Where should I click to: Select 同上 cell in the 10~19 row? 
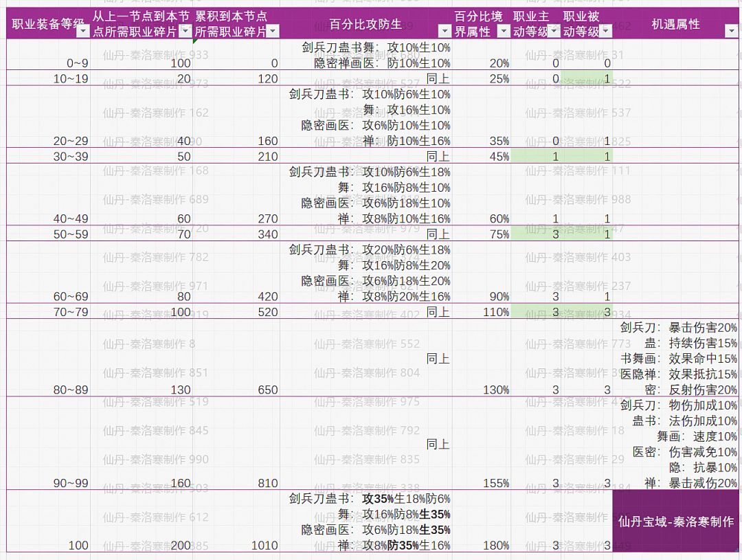(x=366, y=78)
